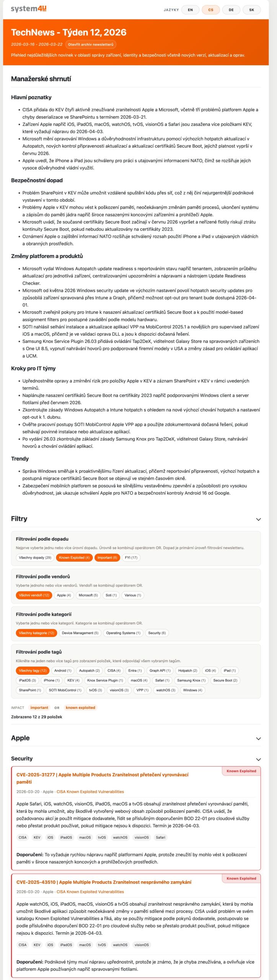This screenshot has height=980, width=277.
Task: Enable the FYI (17) impact filter
Action: pos(131,558)
